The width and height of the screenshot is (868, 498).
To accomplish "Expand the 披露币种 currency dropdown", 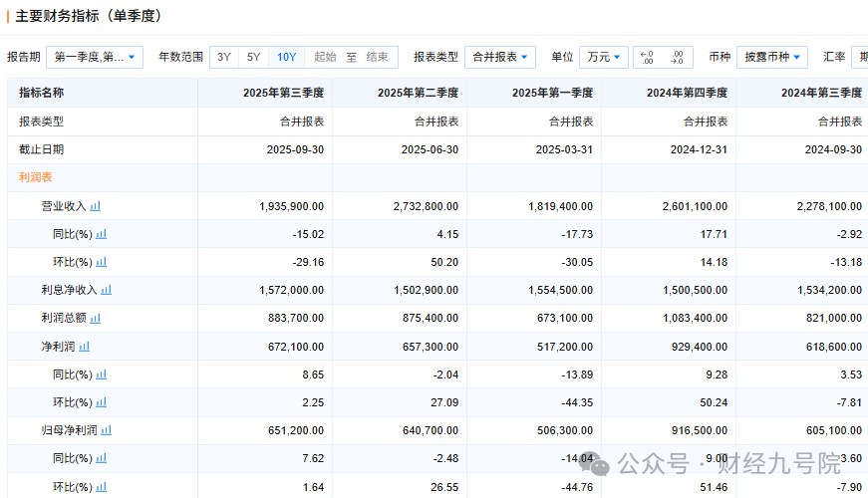I will coord(773,58).
